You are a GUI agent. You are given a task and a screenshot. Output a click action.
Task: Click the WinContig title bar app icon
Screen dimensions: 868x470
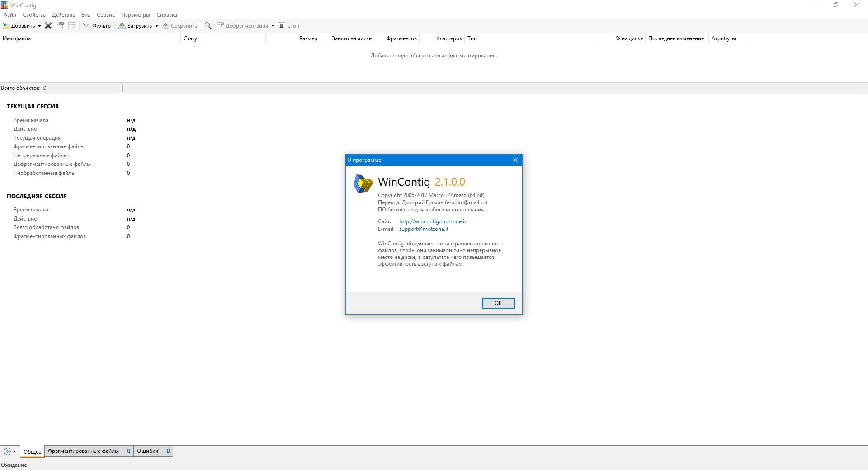click(5, 5)
